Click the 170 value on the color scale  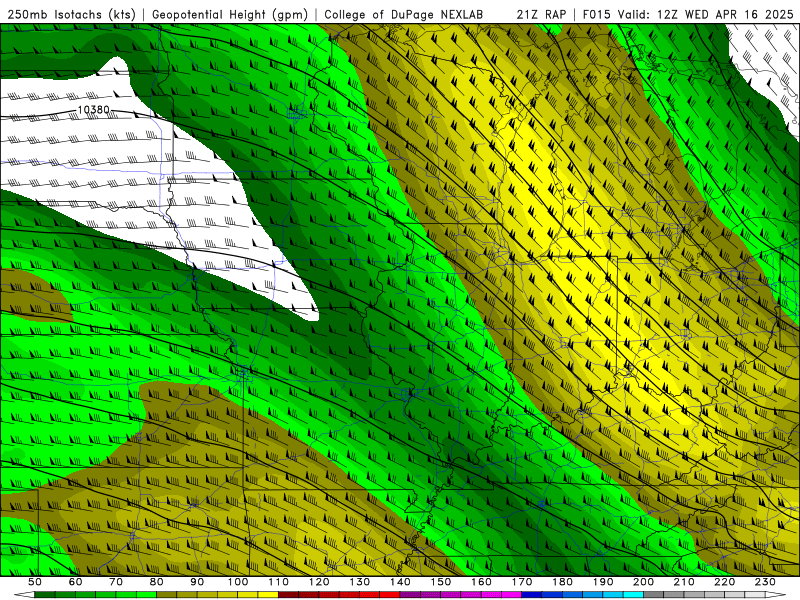click(522, 582)
